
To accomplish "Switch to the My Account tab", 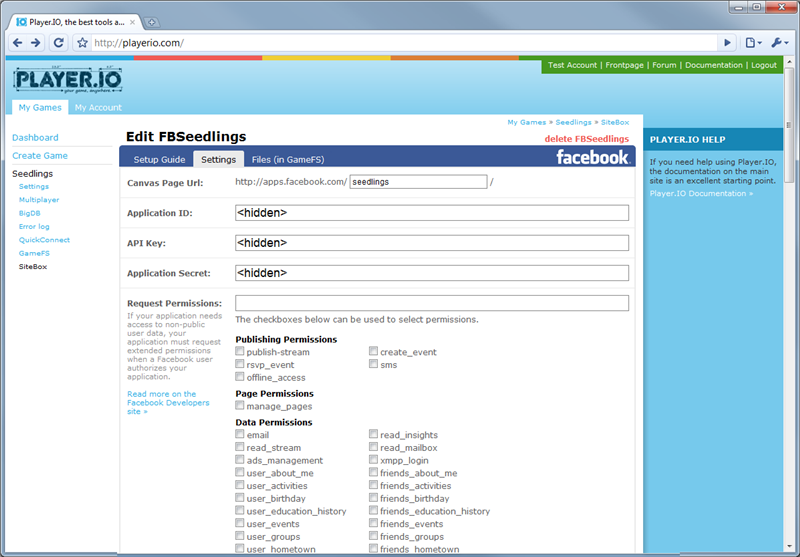I will (x=98, y=108).
